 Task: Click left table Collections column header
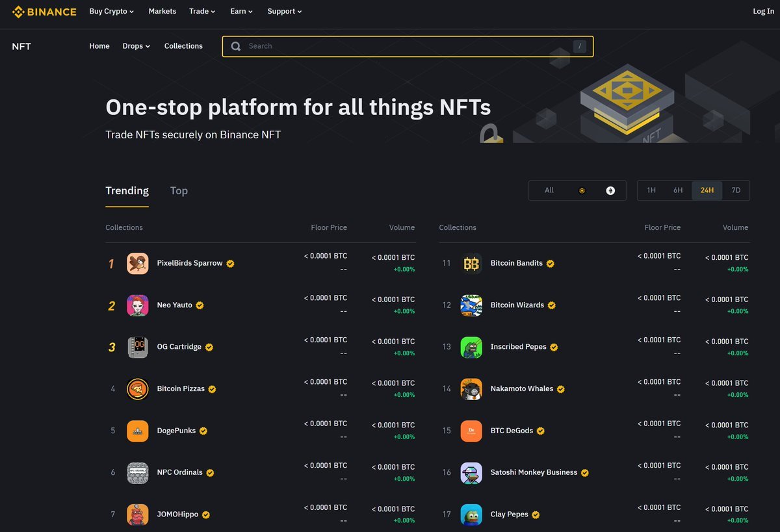click(x=124, y=227)
